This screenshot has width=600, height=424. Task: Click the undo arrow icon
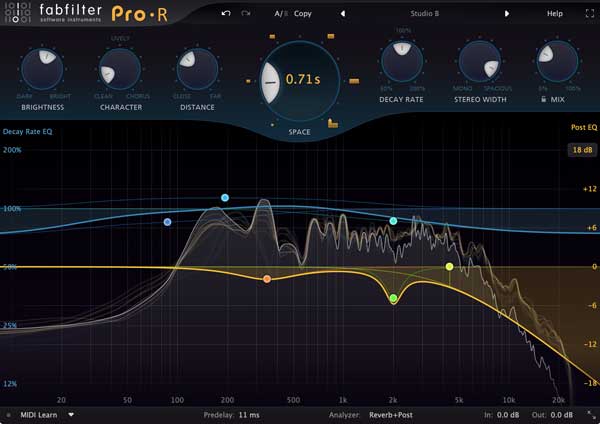click(x=226, y=13)
